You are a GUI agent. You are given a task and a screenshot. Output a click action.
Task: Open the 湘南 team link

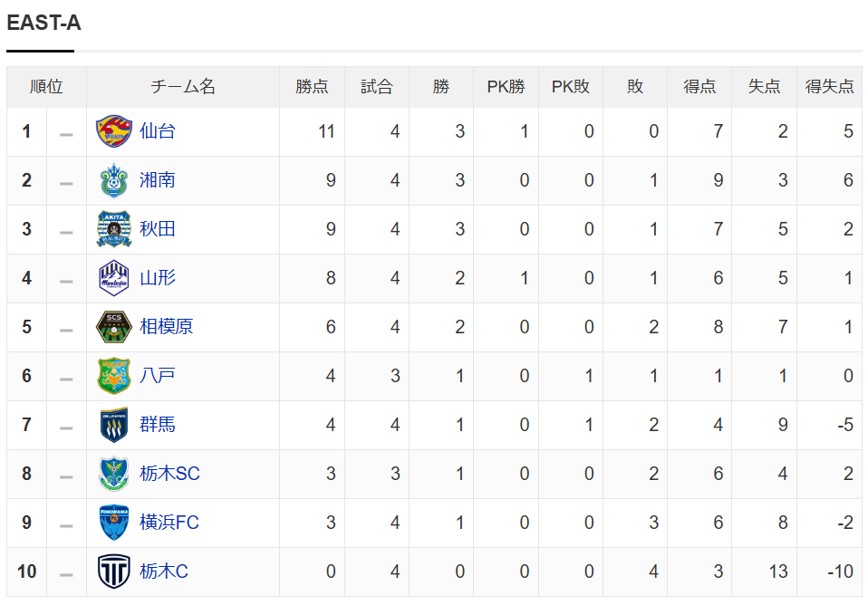click(158, 180)
